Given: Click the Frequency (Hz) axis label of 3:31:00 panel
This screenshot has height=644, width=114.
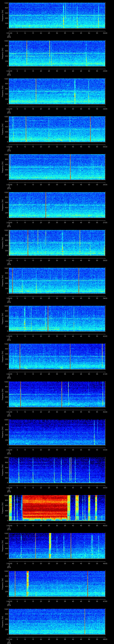Looking at the screenshot, I should coord(3,16).
